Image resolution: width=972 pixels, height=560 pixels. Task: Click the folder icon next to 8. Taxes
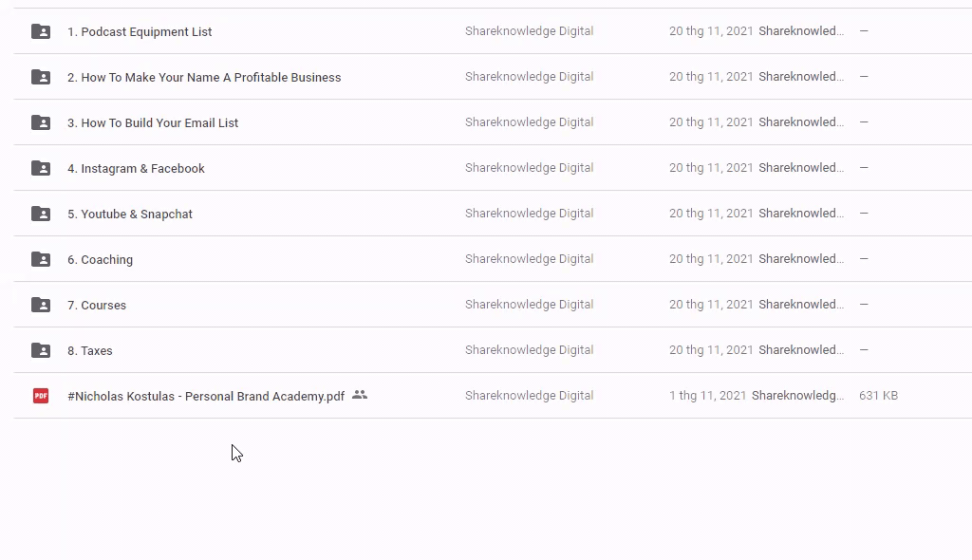click(41, 350)
